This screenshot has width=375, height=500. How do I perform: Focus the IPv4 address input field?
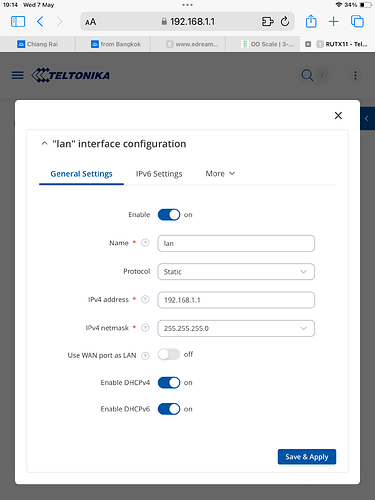click(236, 300)
